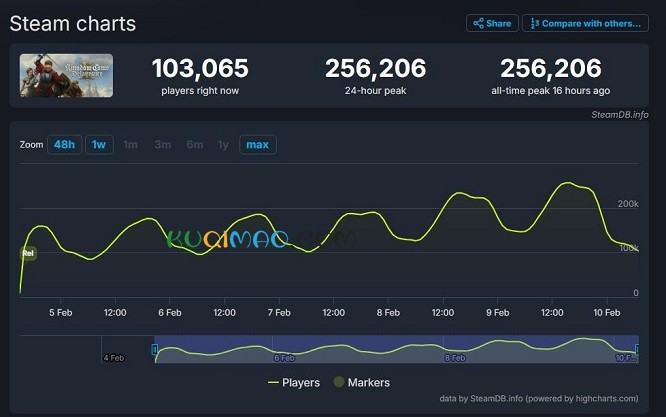Select the 1w zoom range
The height and width of the screenshot is (417, 666).
pos(99,145)
